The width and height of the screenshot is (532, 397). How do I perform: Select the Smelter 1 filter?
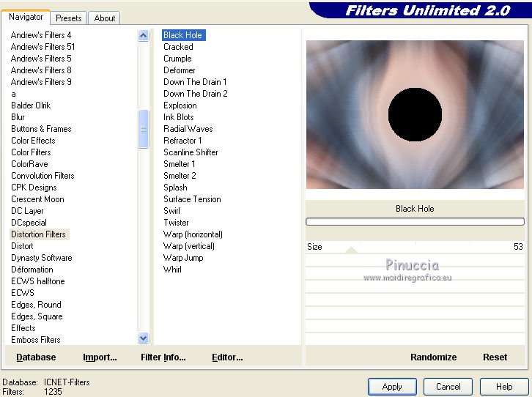click(x=179, y=164)
